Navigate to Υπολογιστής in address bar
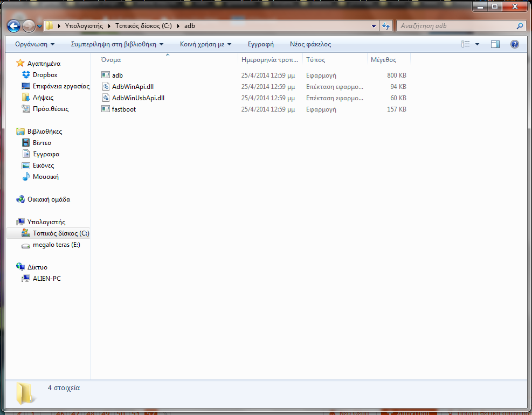Screen dimensions: 532x415 pos(84,26)
